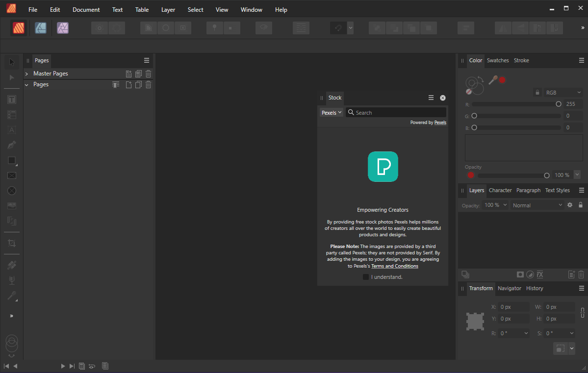The height and width of the screenshot is (373, 588).
Task: Expand the Master Pages section
Action: click(x=26, y=74)
